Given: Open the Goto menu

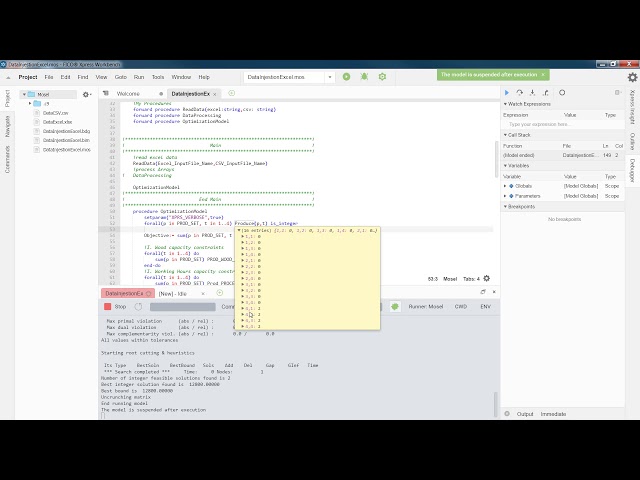Looking at the screenshot, I should pos(120,77).
